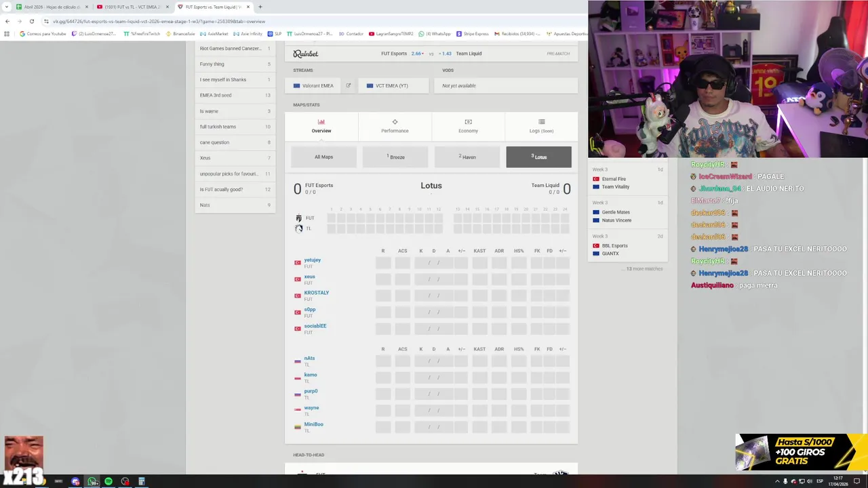This screenshot has height=488, width=868.
Task: Open the taskbar clock and date
Action: (838, 481)
